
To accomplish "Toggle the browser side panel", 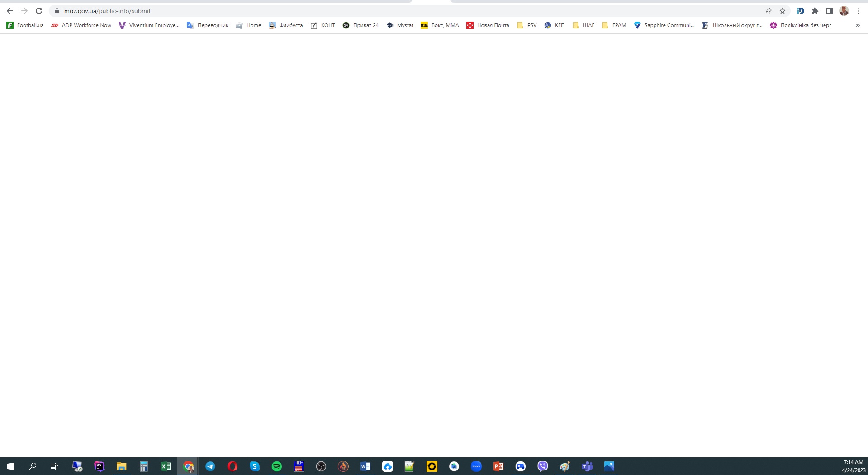I will 830,11.
